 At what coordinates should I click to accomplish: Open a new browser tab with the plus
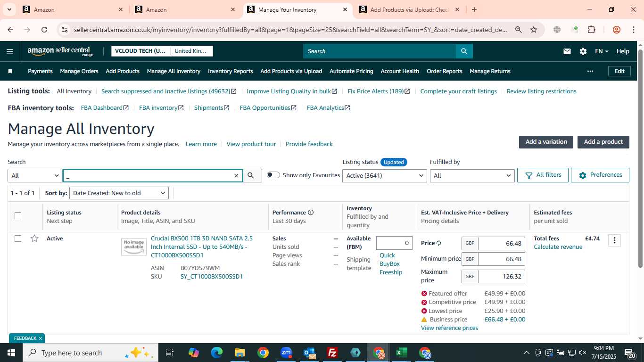point(474,9)
